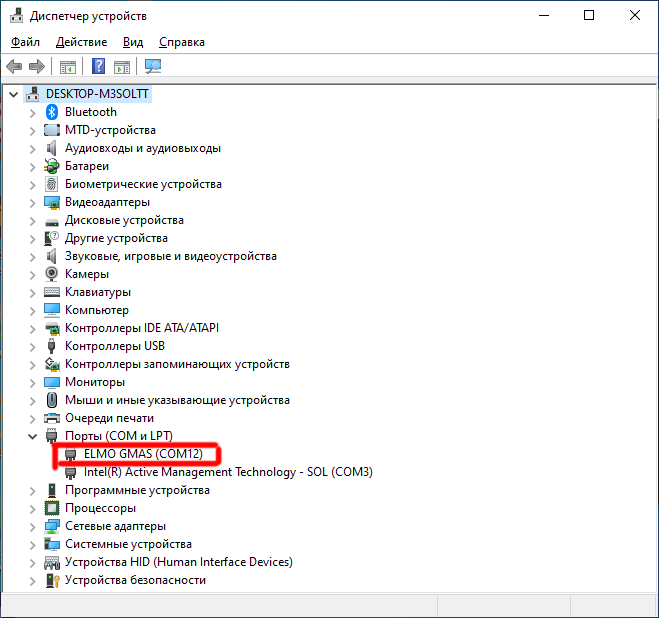Maximize the Диспетчер устройств window

click(589, 16)
